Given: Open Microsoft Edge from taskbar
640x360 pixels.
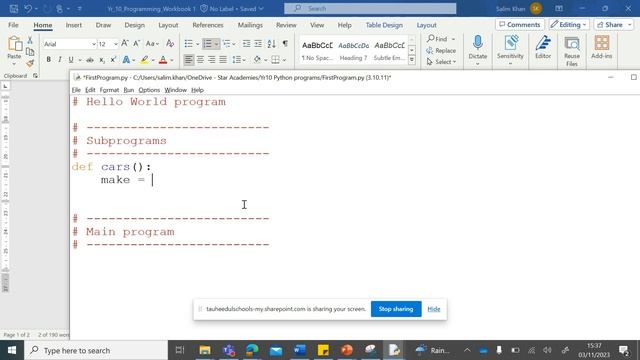Looking at the screenshot, I should coord(252,350).
